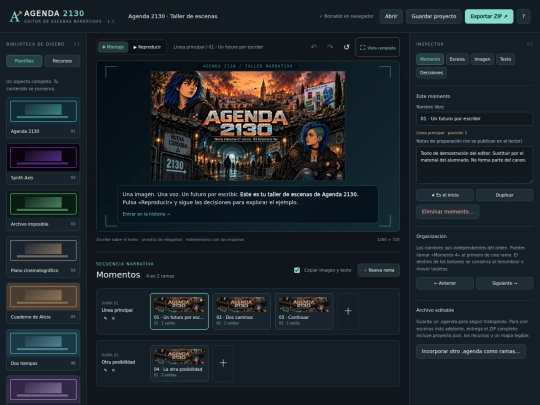Export the project with Exportar ZIP

(x=489, y=16)
